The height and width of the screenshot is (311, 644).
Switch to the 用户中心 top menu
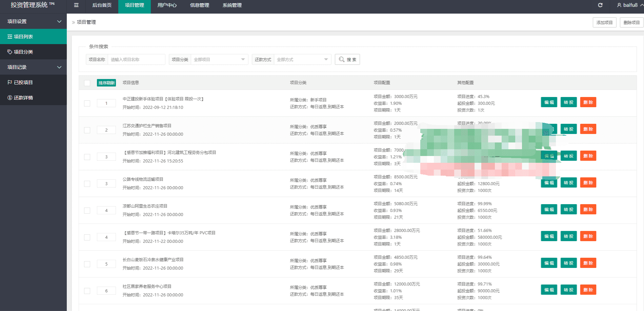coord(167,5)
